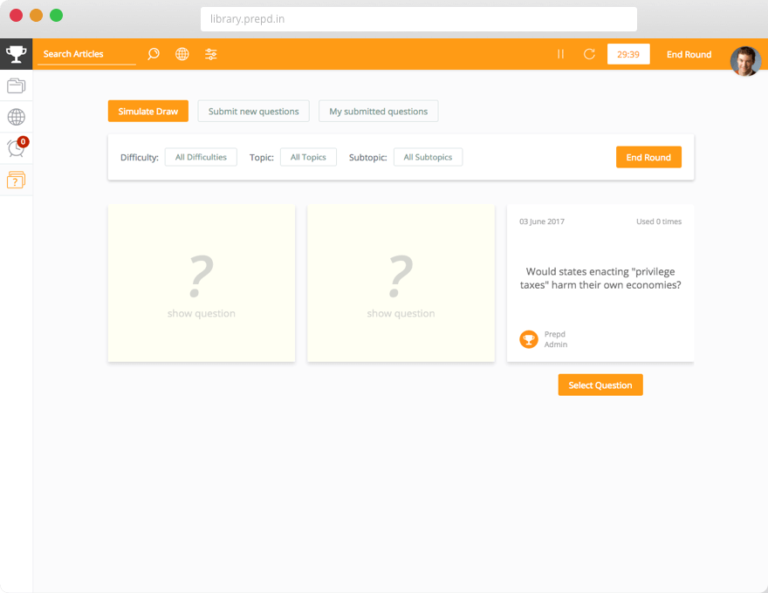Click End Round button in filter bar
The height and width of the screenshot is (593, 768).
click(x=648, y=157)
